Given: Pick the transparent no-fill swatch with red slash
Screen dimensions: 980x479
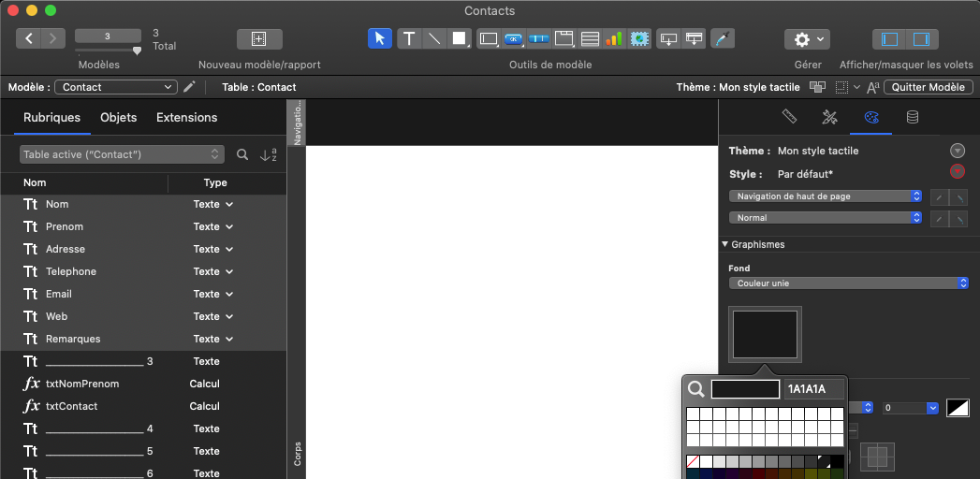Looking at the screenshot, I should point(693,461).
